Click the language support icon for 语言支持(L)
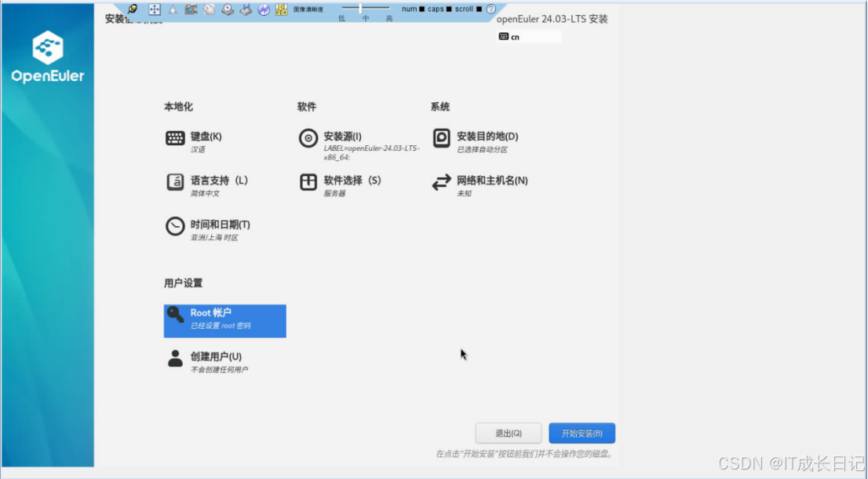868x479 pixels. 175,181
